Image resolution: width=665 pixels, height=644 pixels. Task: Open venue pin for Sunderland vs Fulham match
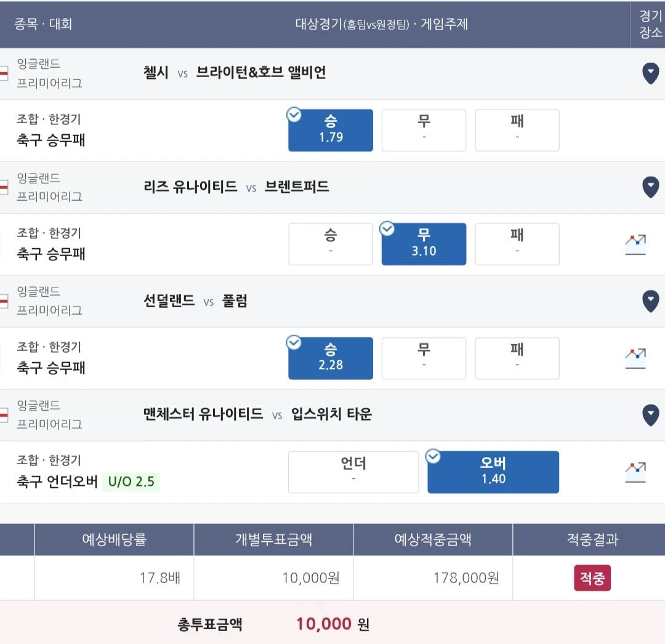[x=650, y=302]
